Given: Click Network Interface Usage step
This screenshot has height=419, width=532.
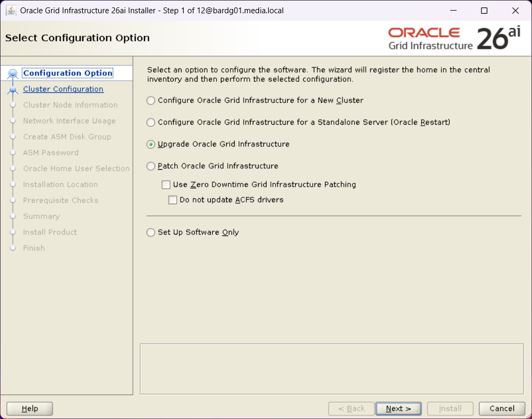Looking at the screenshot, I should pos(69,121).
